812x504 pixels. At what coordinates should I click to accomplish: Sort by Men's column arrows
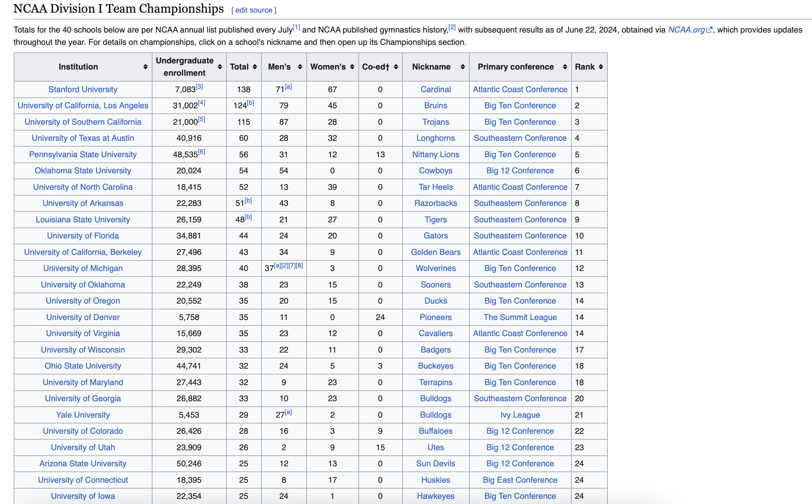tap(300, 67)
